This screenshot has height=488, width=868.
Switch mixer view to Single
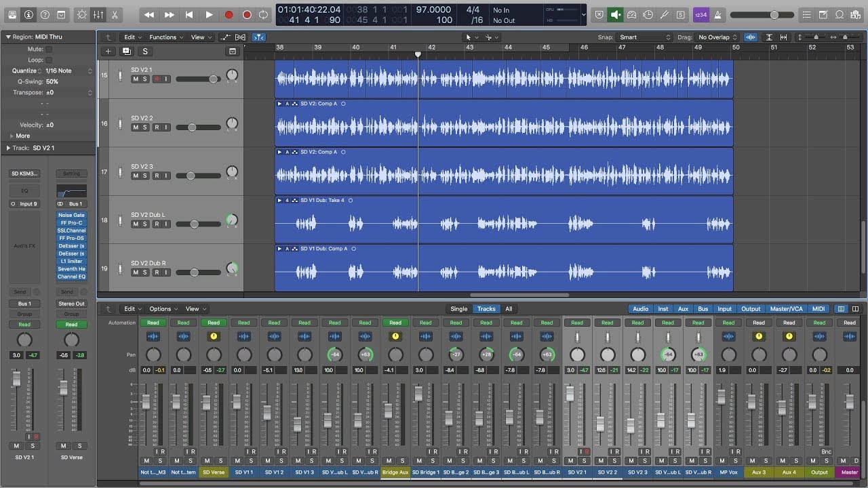[459, 309]
